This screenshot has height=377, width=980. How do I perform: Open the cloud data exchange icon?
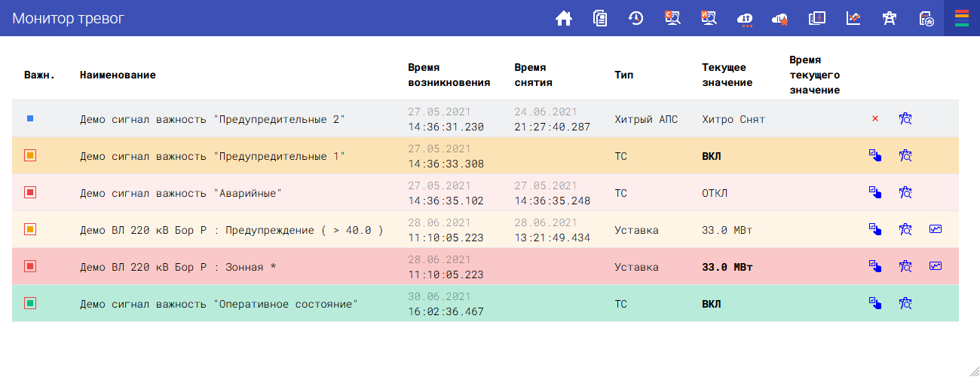pos(745,19)
